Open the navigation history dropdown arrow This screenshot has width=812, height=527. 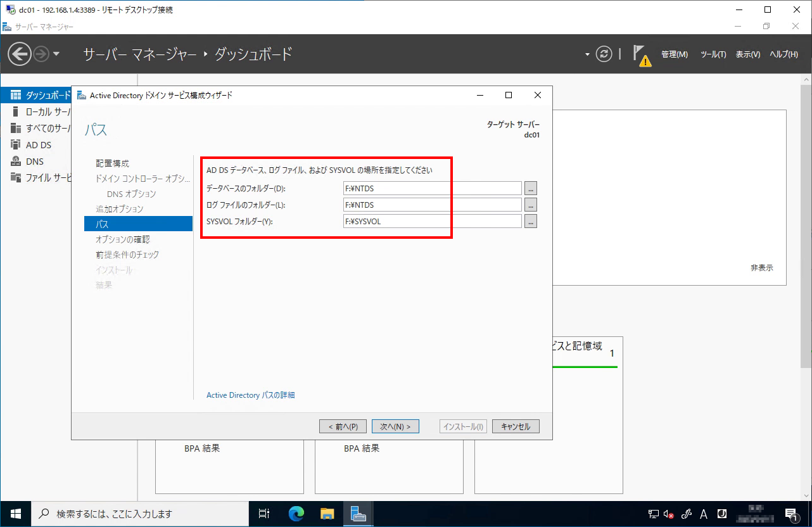[x=56, y=54]
